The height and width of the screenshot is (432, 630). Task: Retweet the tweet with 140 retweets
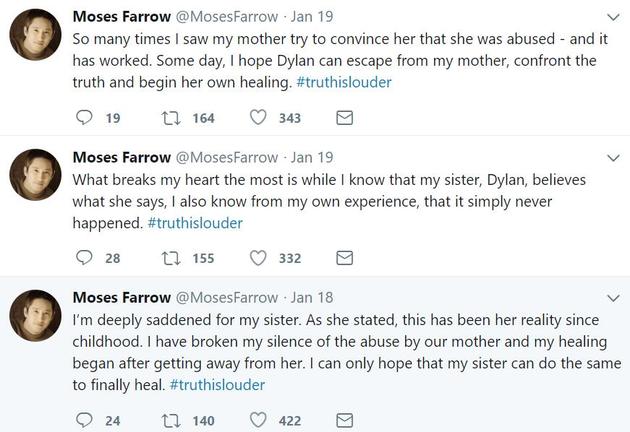(x=171, y=421)
